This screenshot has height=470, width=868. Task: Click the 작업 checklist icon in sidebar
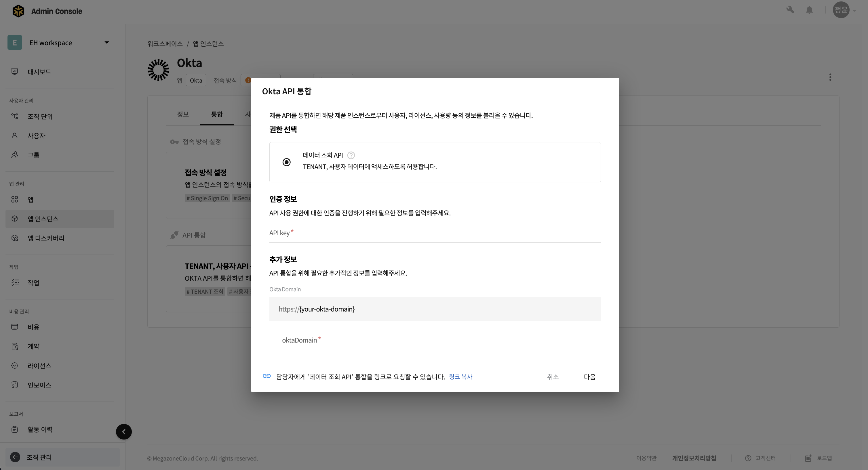click(x=15, y=282)
